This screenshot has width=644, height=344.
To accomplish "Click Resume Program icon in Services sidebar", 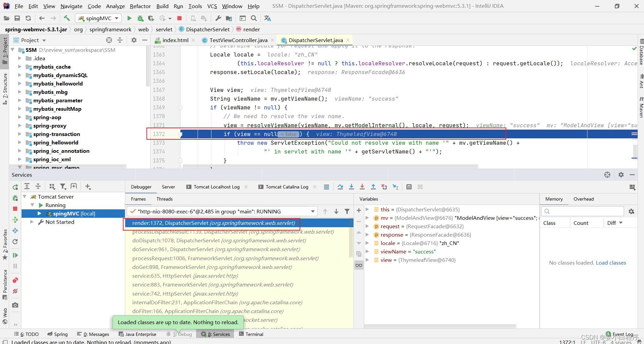I will coord(15,255).
